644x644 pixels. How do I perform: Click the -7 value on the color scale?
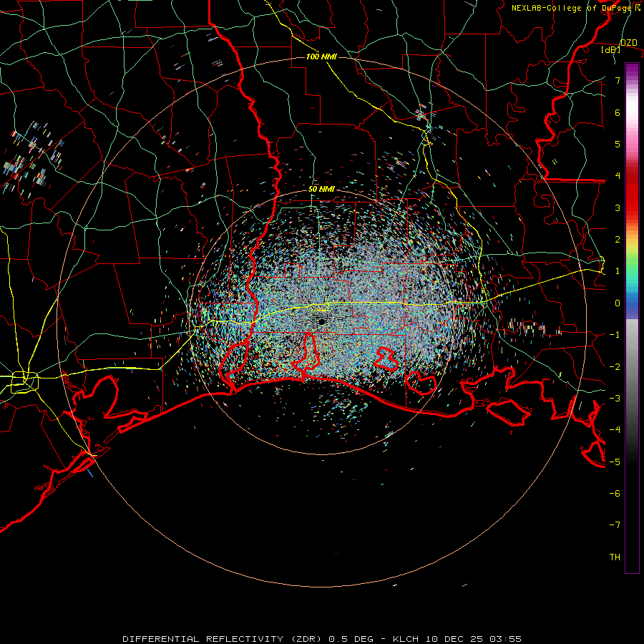(615, 525)
